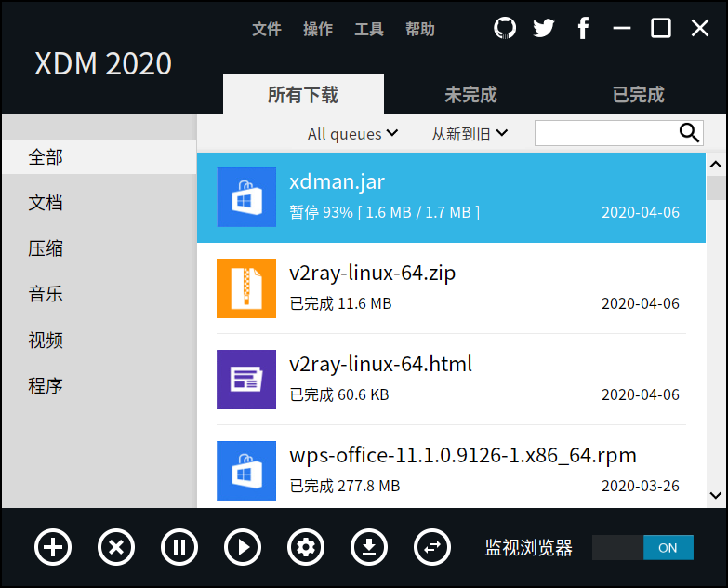Click the download arrow circle button
Screen dimensions: 728x588
click(369, 547)
